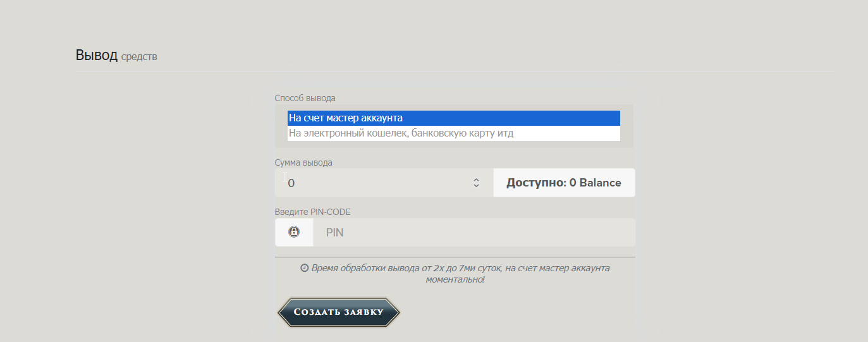
Task: Click the divider line under the page heading
Action: coord(455,71)
